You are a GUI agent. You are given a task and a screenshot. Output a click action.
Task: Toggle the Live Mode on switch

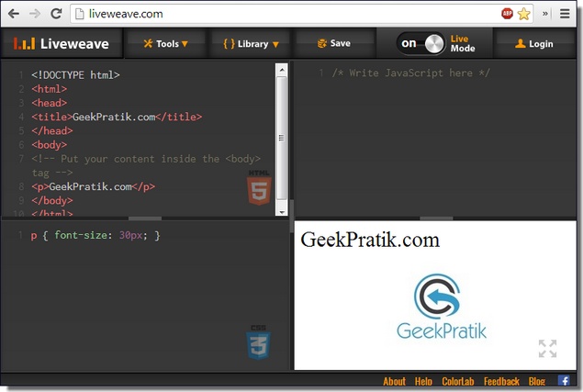tap(420, 43)
